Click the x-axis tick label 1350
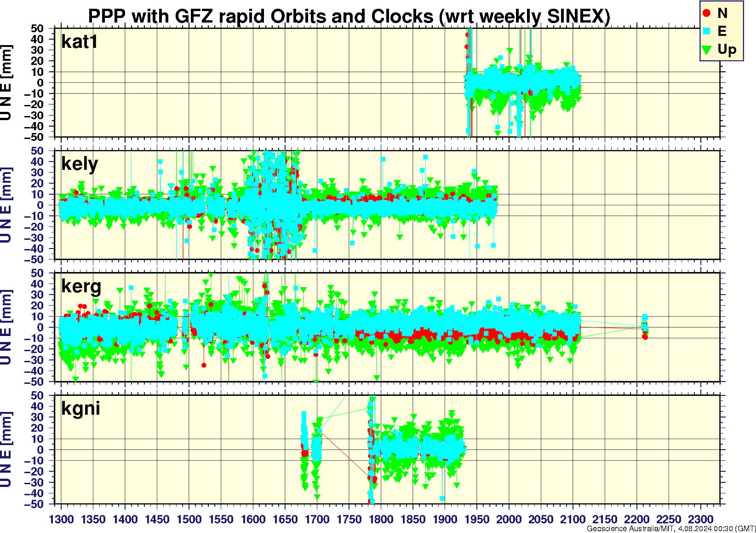The height and width of the screenshot is (533, 756). (x=93, y=519)
